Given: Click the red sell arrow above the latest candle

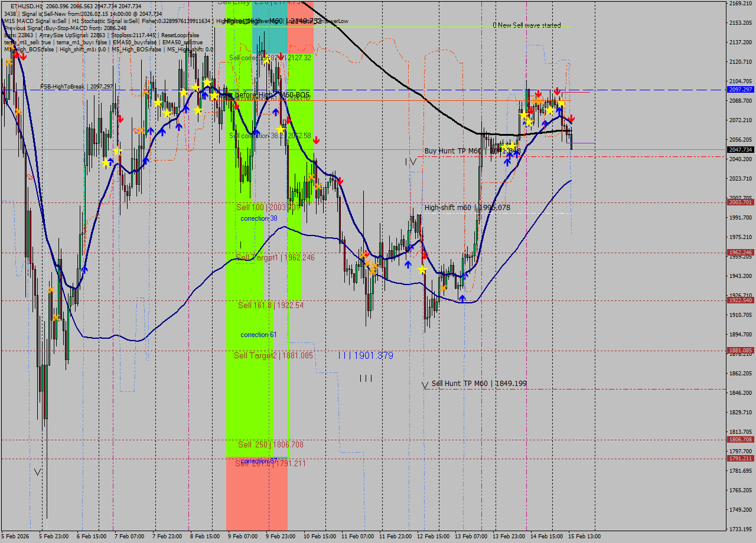Looking at the screenshot, I should click(x=572, y=119).
